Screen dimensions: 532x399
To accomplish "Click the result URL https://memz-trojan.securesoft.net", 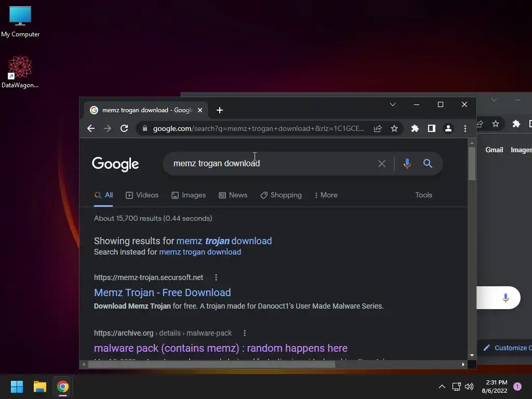I will pos(149,277).
